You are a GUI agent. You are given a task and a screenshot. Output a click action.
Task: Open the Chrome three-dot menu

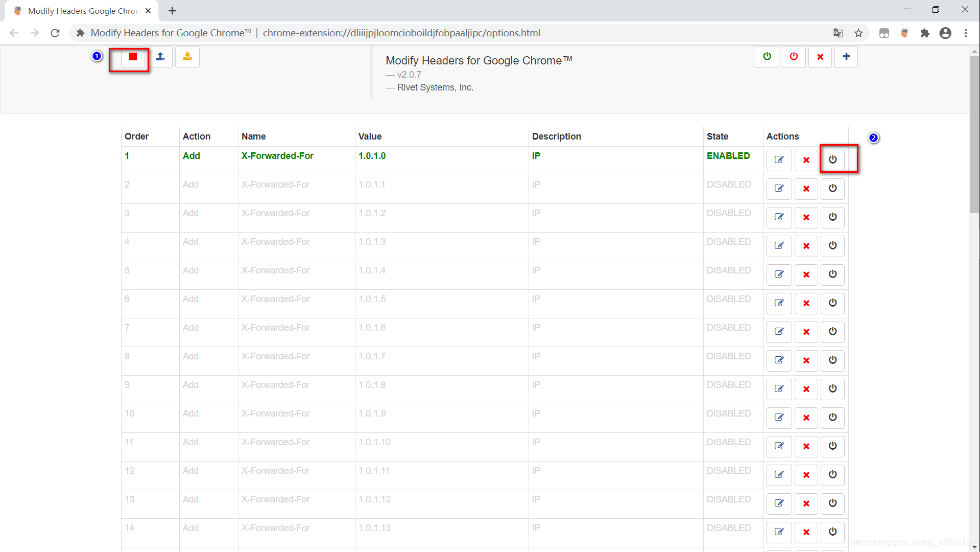[966, 33]
